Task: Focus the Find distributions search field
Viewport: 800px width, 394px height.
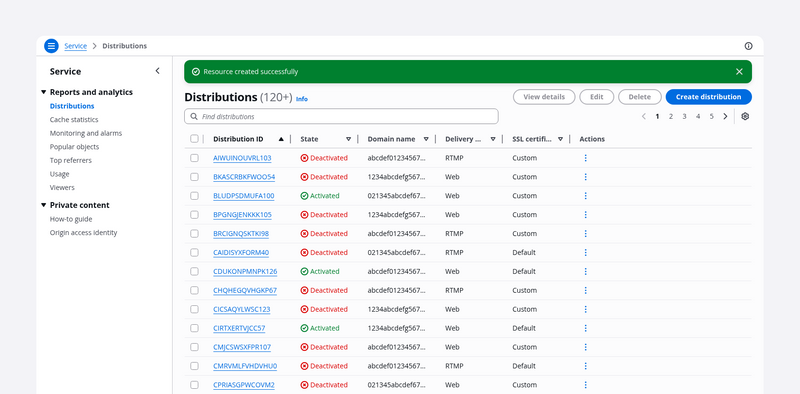Action: 341,116
